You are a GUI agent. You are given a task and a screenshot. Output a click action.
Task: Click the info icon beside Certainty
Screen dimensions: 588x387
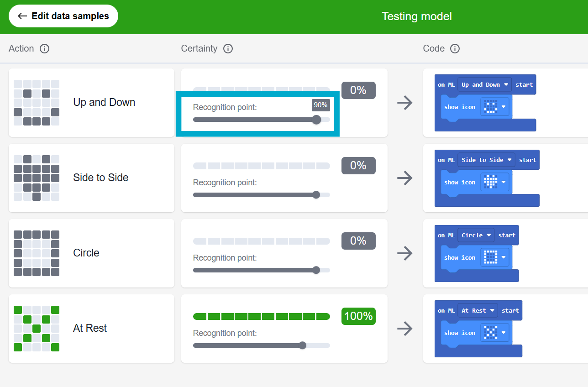pyautogui.click(x=228, y=48)
